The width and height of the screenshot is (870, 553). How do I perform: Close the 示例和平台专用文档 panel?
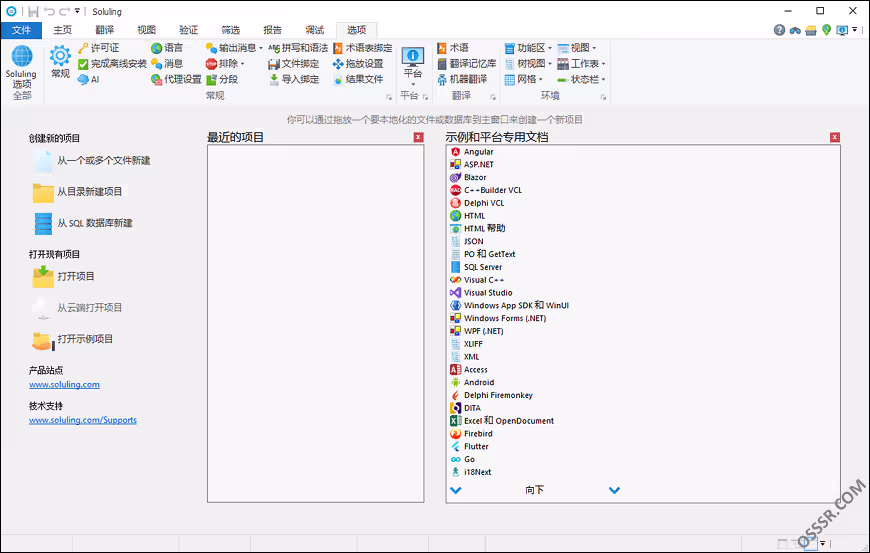834,137
